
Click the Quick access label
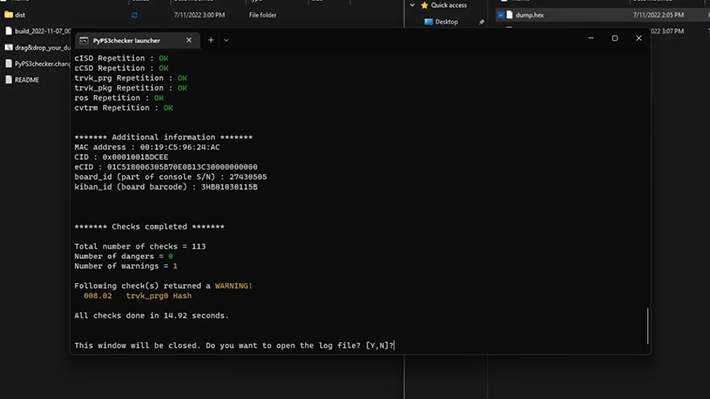click(449, 5)
